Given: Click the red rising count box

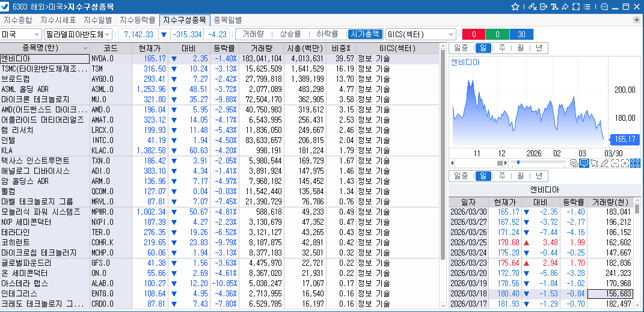Looking at the screenshot, I should 474,34.
